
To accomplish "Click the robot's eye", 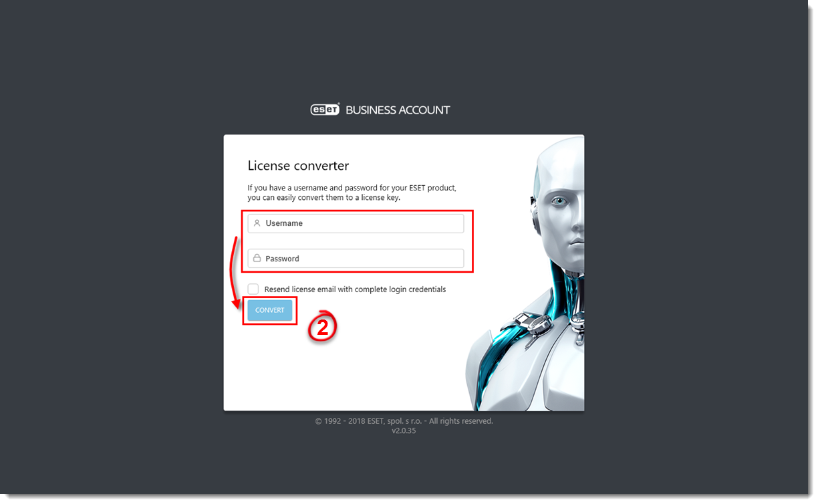I will tap(559, 200).
